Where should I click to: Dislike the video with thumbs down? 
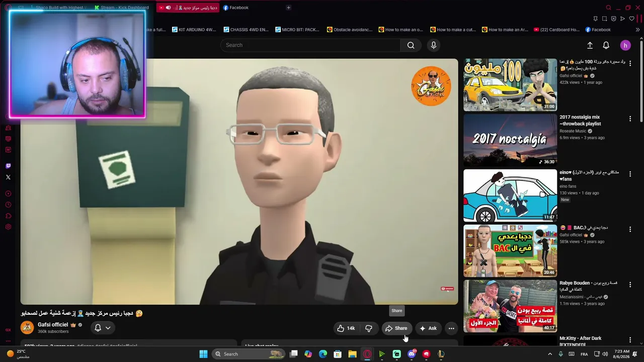point(368,328)
